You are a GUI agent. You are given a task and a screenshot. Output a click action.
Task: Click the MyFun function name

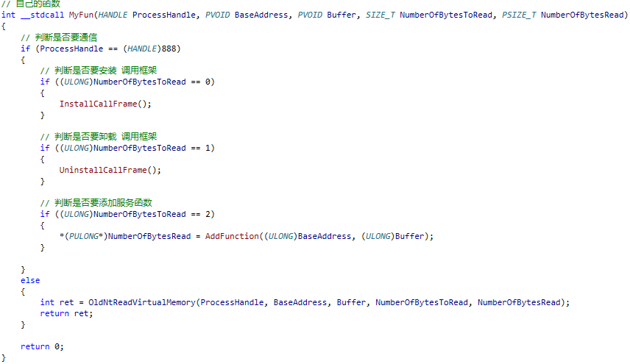click(x=81, y=15)
